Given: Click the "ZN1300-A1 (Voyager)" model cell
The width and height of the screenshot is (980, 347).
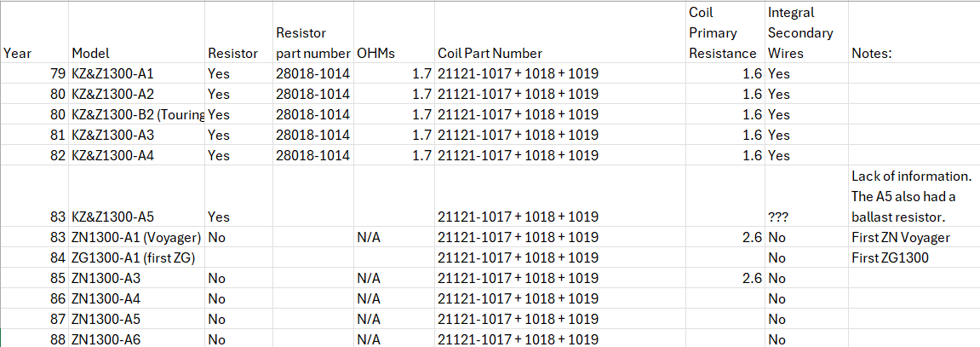Looking at the screenshot, I should [136, 237].
